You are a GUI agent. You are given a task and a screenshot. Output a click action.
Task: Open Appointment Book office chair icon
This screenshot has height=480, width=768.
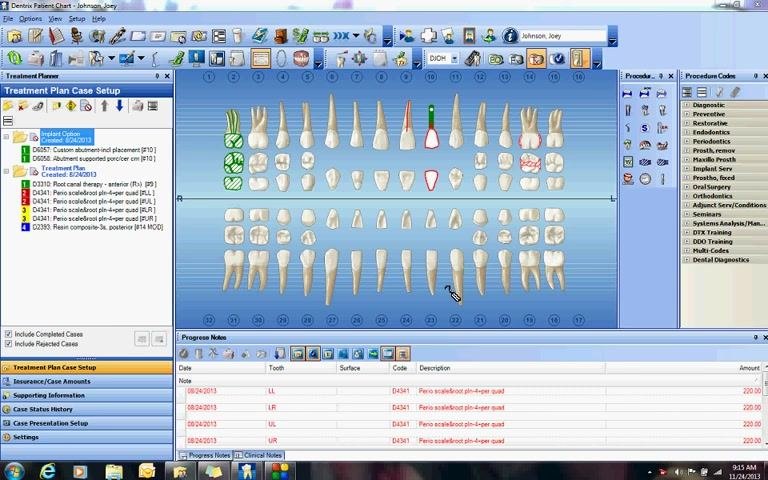pos(77,36)
